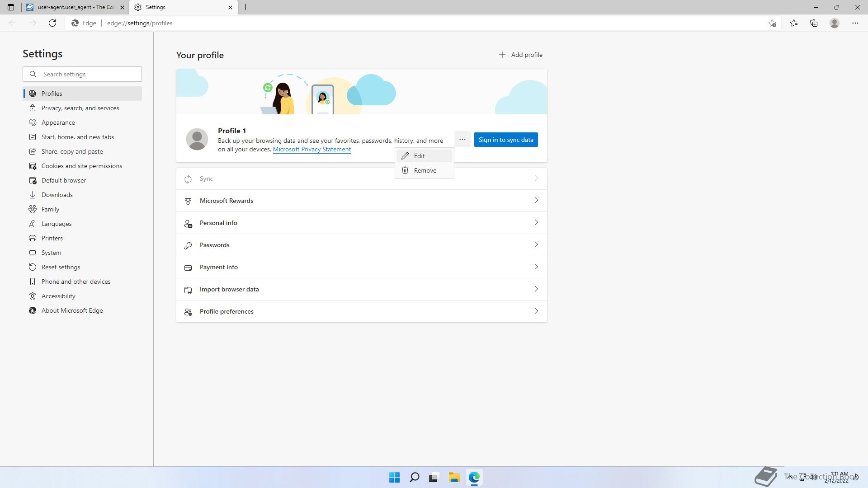Open Privacy, search, and services settings
This screenshot has width=868, height=488.
82,108
